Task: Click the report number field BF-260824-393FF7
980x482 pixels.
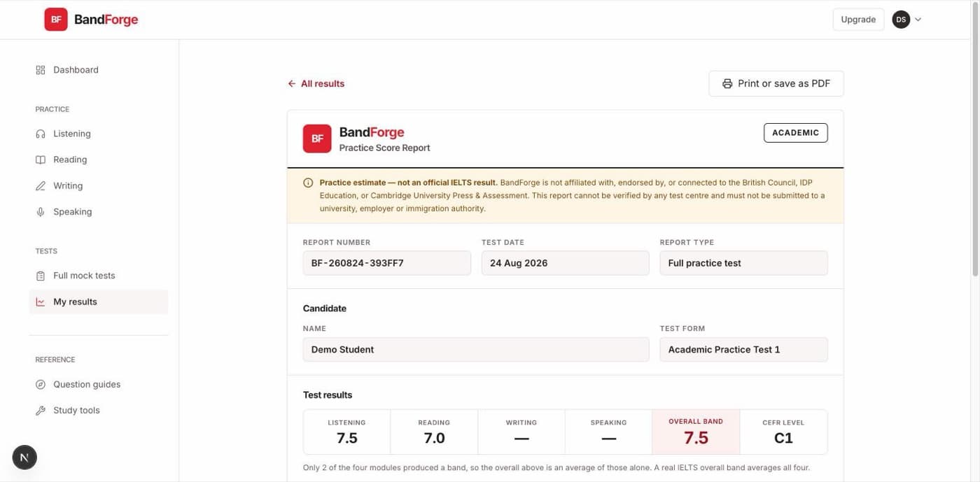Action: pos(387,263)
